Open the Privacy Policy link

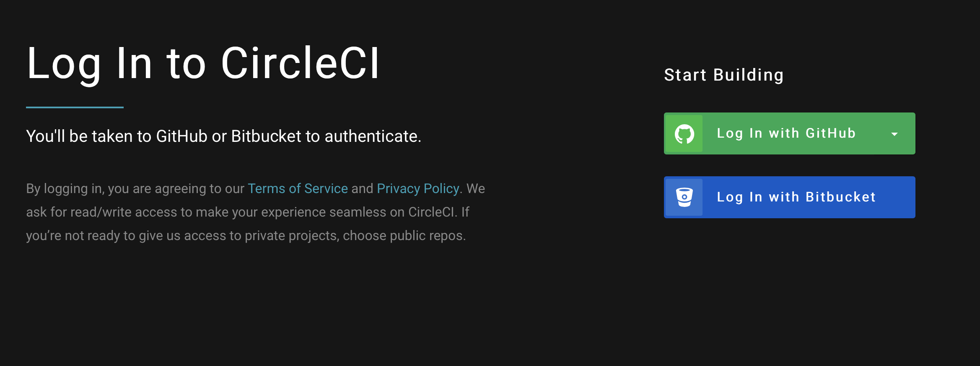click(418, 188)
